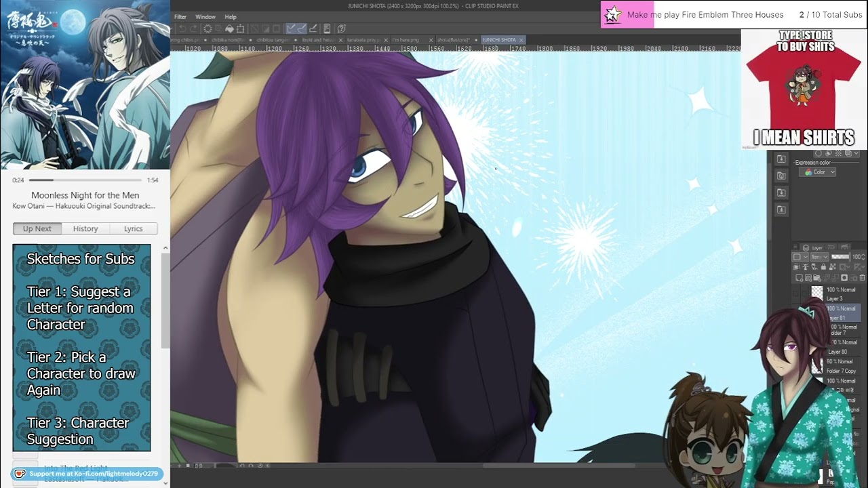Click the Scale/Rotate transform icon
The height and width of the screenshot is (488, 868).
pyautogui.click(x=241, y=28)
